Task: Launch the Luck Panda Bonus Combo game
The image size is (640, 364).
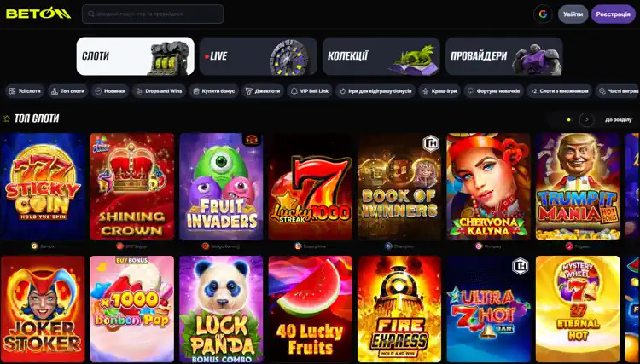Action: (221, 309)
